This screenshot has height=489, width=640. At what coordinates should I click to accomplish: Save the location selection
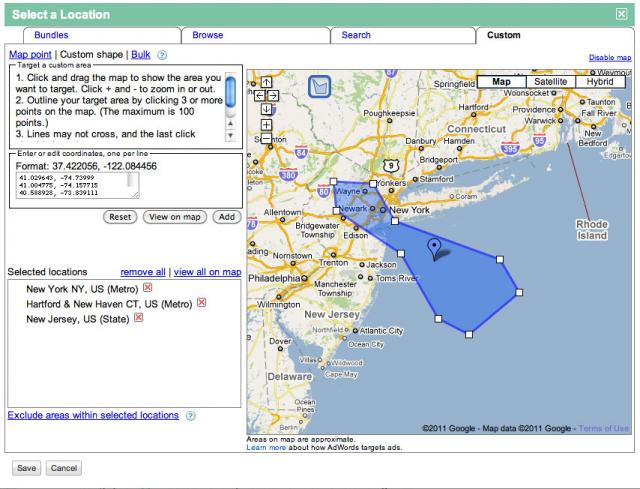[27, 468]
